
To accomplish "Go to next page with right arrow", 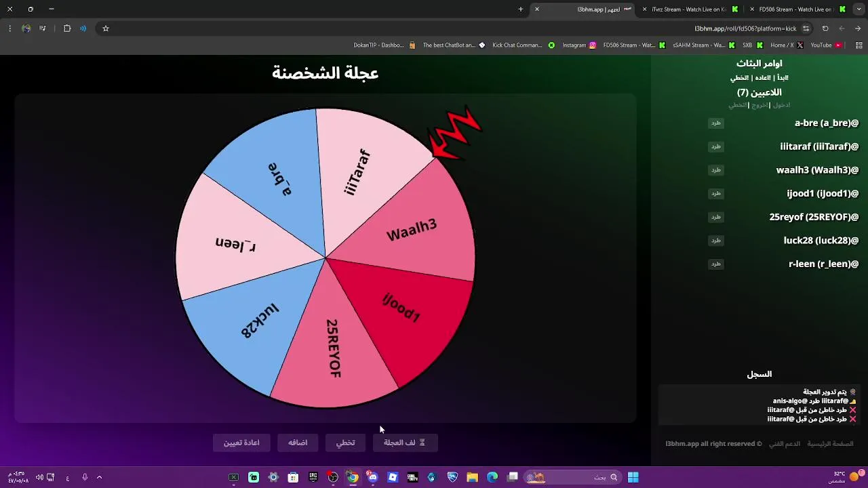I will (x=858, y=28).
